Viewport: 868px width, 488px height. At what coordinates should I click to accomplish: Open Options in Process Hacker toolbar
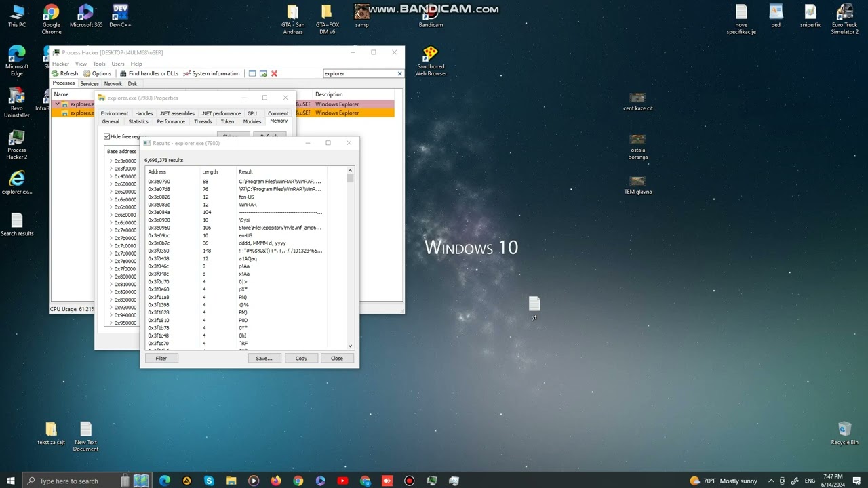(x=97, y=73)
